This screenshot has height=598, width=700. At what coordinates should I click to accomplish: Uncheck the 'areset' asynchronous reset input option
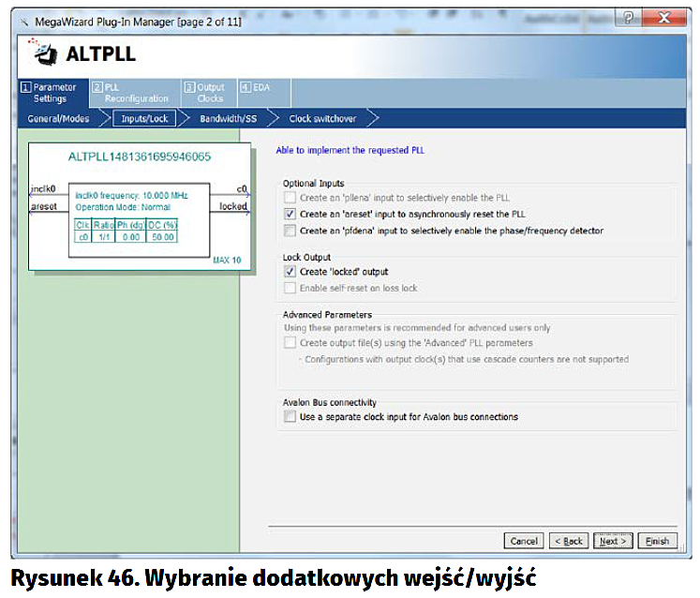click(290, 214)
